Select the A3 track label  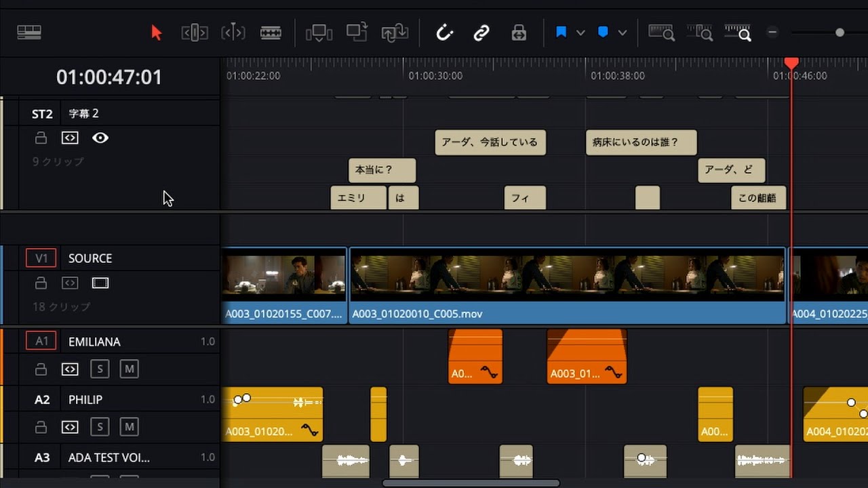pos(42,458)
